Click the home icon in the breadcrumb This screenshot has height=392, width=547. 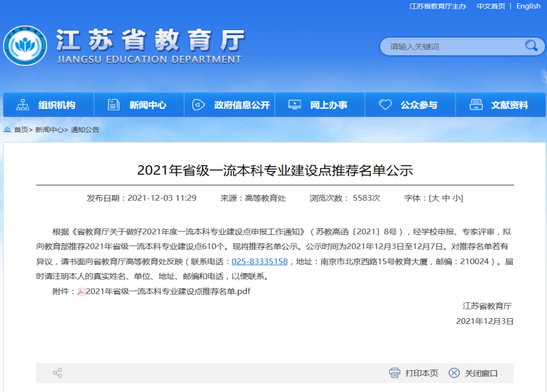pyautogui.click(x=7, y=130)
